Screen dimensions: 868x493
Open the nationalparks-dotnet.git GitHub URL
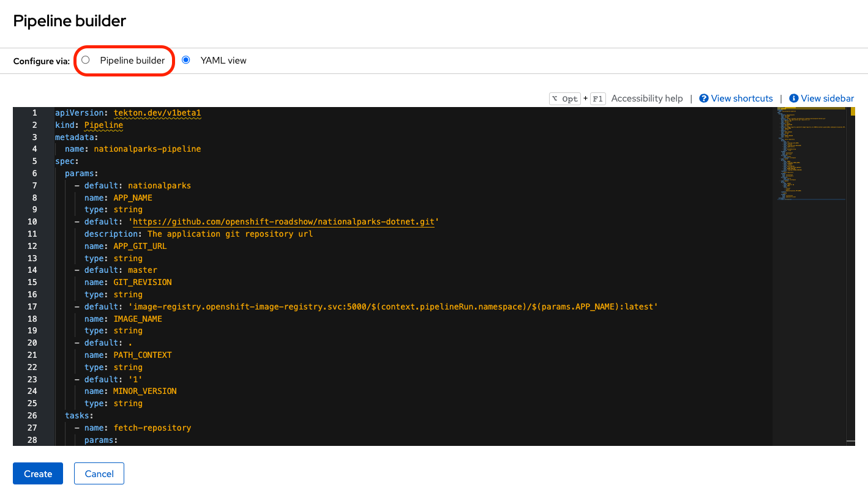[x=283, y=222]
